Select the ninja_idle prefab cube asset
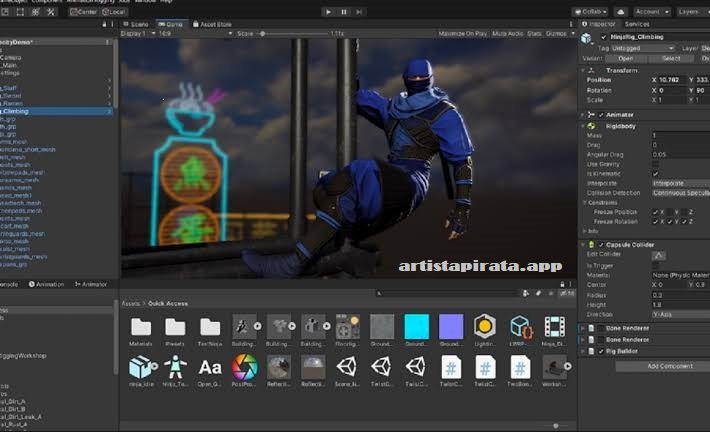This screenshot has height=432, width=710. [x=140, y=367]
